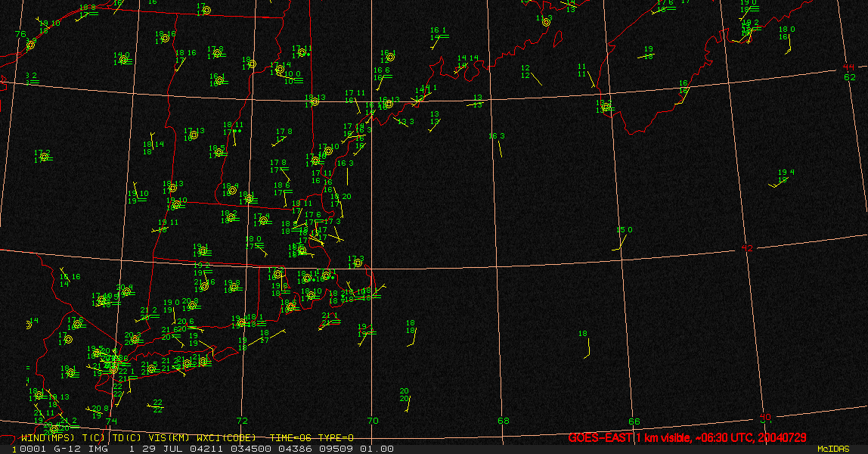Click the station plot reading 20 over 20
The image size is (868, 454).
[405, 400]
